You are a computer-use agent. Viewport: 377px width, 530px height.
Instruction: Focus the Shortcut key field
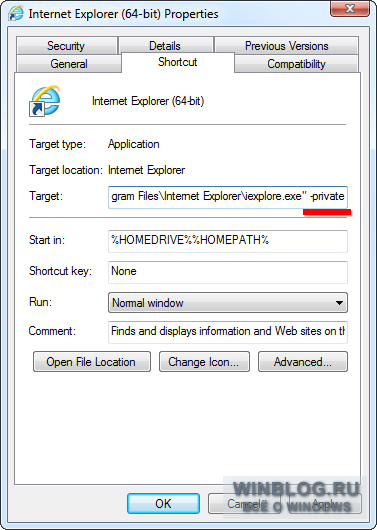click(228, 272)
